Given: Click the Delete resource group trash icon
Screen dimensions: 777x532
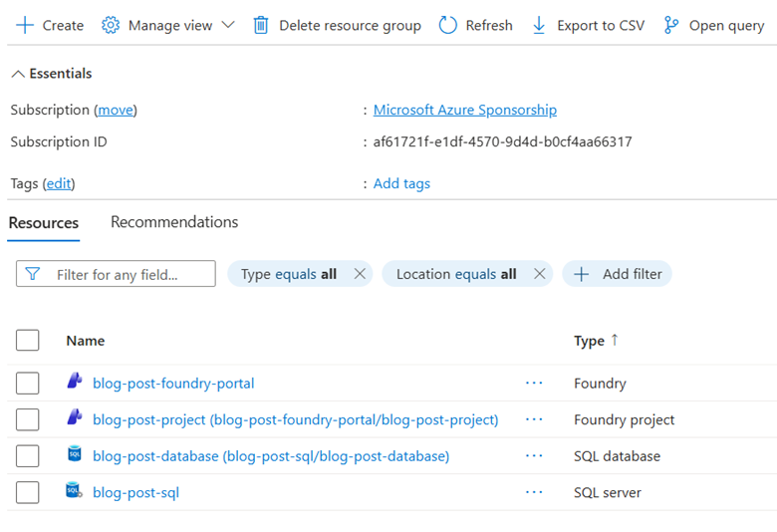Looking at the screenshot, I should [x=261, y=25].
